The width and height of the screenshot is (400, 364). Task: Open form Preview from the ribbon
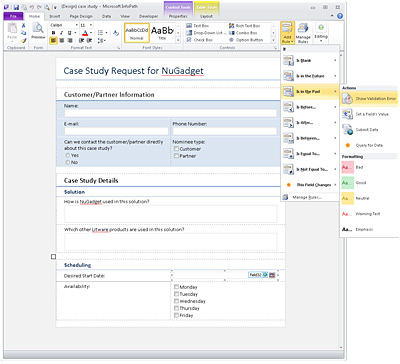coord(38,32)
